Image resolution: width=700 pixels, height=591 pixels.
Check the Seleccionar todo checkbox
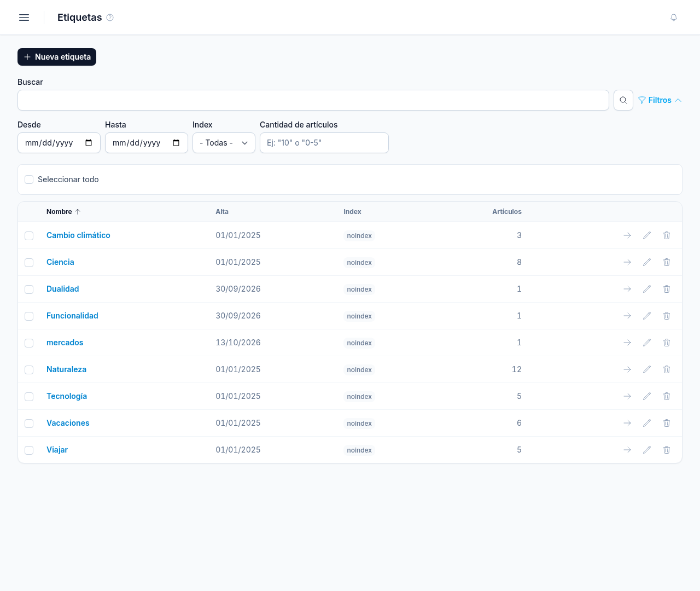click(x=29, y=179)
